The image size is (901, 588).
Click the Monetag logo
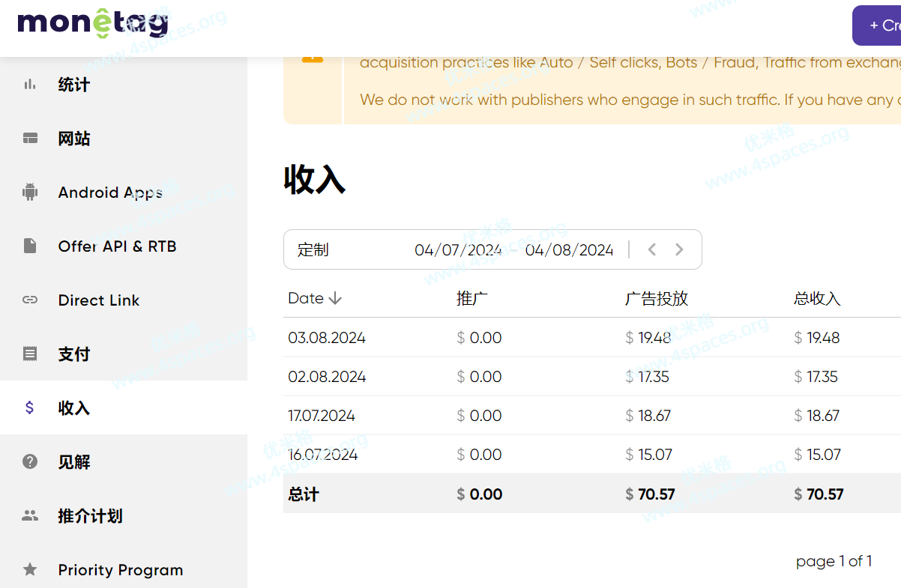92,23
